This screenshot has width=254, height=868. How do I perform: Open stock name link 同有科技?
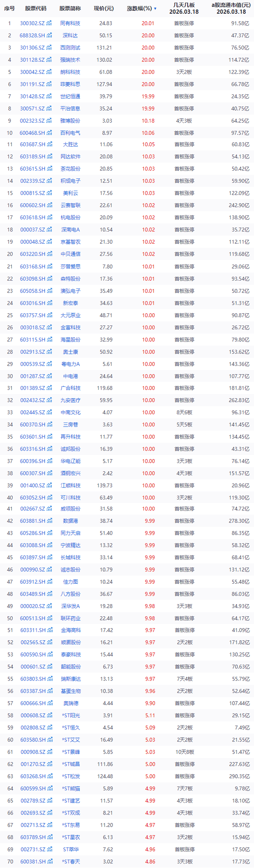[x=70, y=24]
